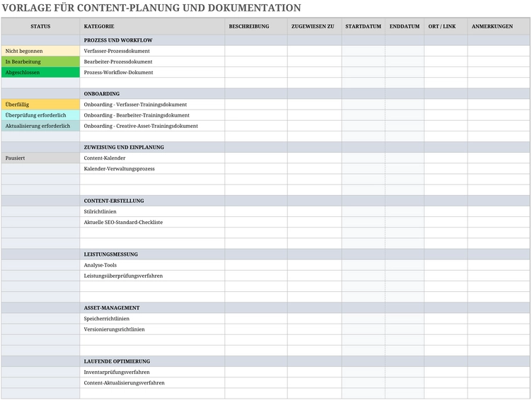The height and width of the screenshot is (400, 532).
Task: Select the Verfasser-Prozessdokument cell
Action: (x=152, y=51)
